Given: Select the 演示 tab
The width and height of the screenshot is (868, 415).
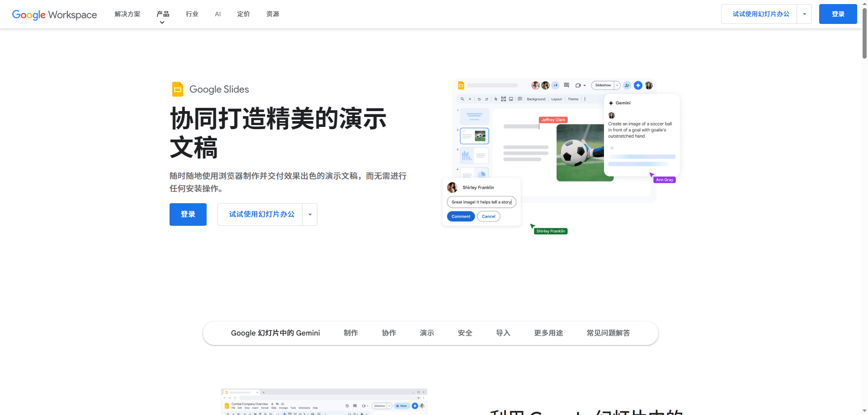Looking at the screenshot, I should pos(427,333).
